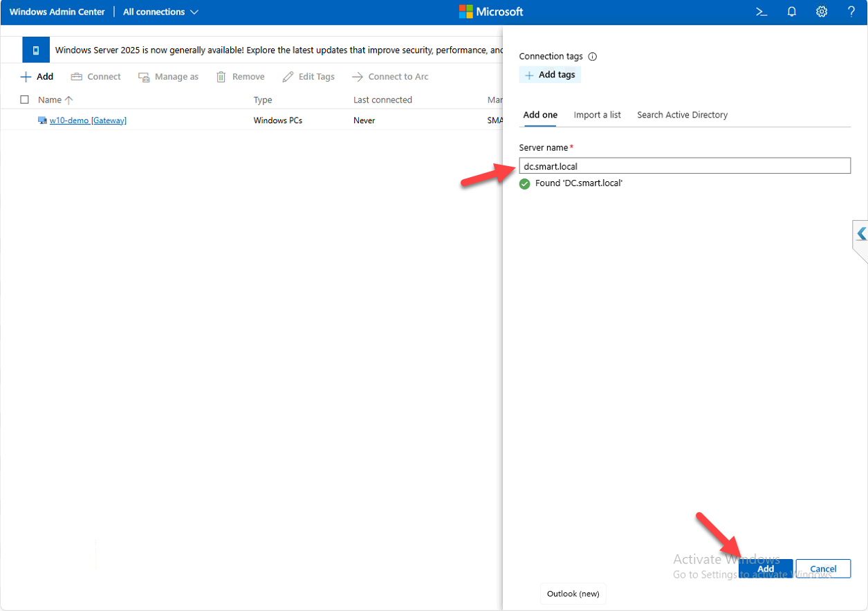The height and width of the screenshot is (611, 868).
Task: Click the Cancel button
Action: point(823,569)
